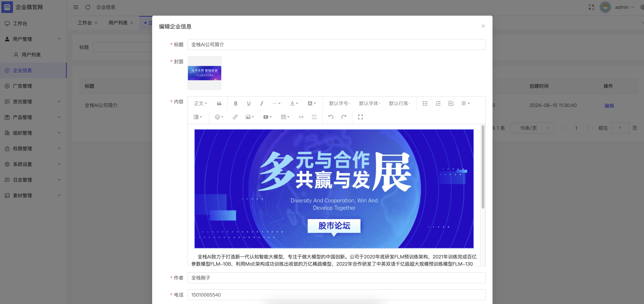Open the 默认字体 font family dropdown
This screenshot has height=304, width=644.
point(369,103)
